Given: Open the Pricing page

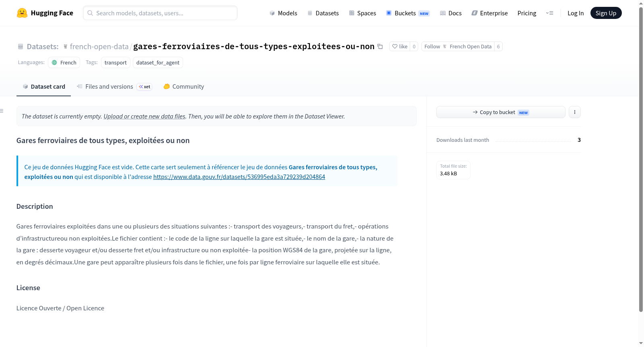Looking at the screenshot, I should (x=527, y=13).
